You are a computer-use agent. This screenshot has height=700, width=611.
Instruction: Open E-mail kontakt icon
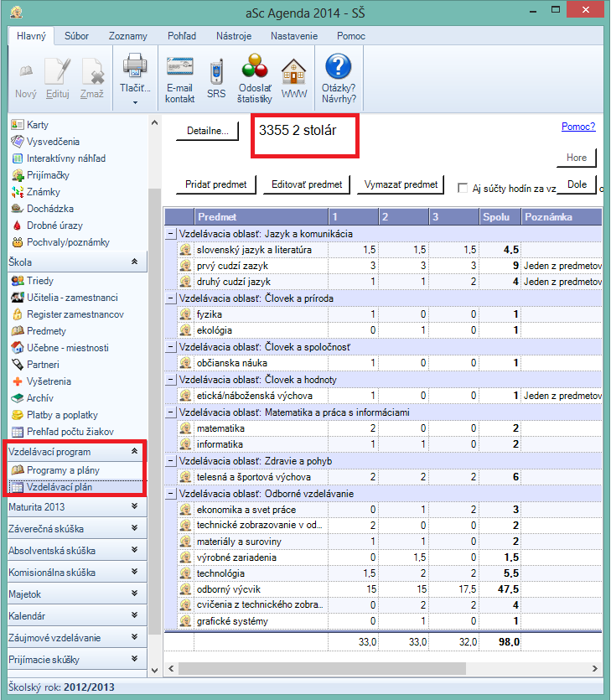180,66
